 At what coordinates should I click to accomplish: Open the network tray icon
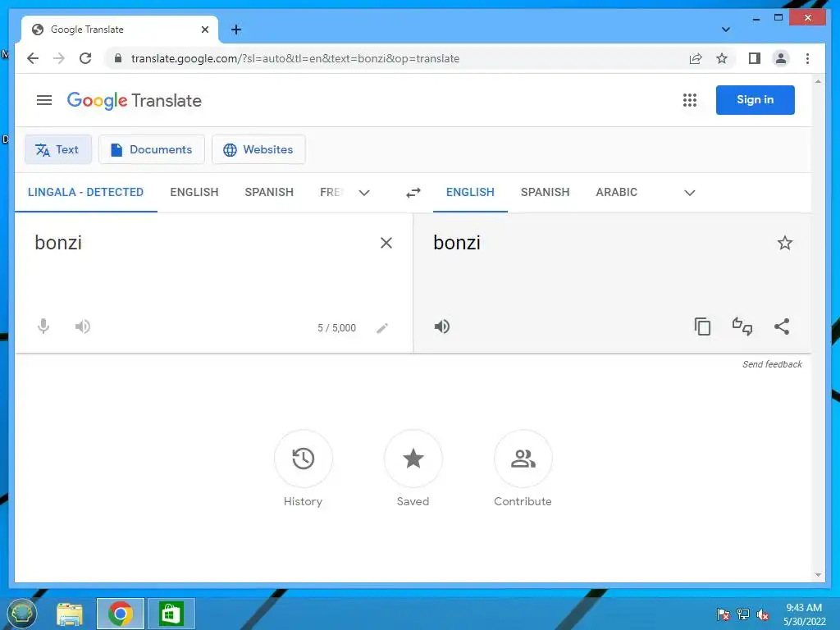pos(743,614)
